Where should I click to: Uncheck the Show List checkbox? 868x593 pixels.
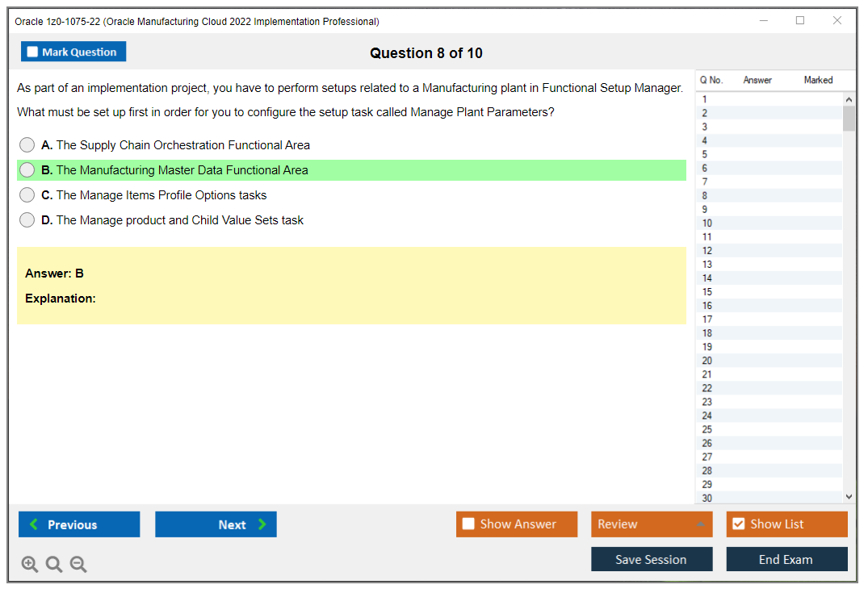[x=738, y=524]
